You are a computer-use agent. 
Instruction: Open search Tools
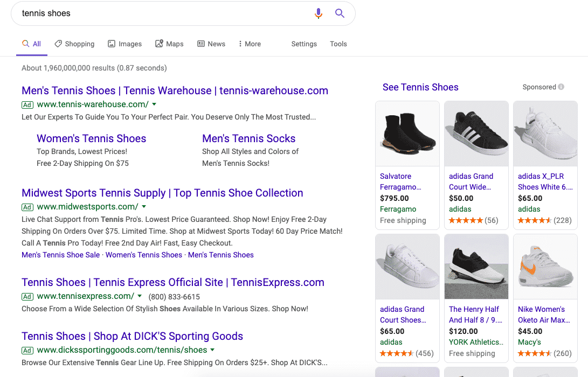tap(338, 44)
